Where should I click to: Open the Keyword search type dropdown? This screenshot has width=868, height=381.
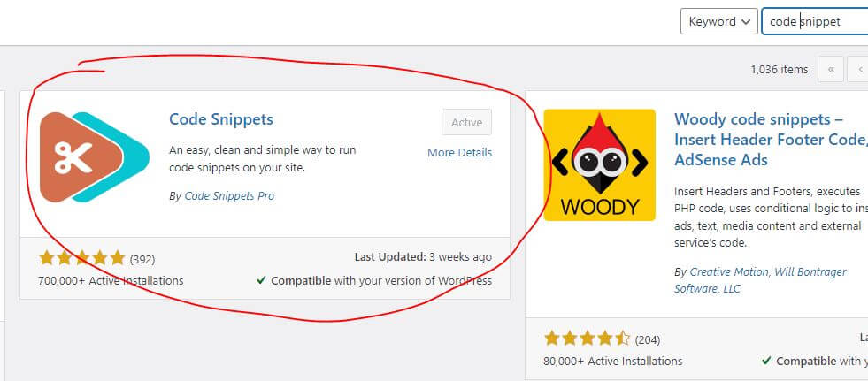coord(718,21)
